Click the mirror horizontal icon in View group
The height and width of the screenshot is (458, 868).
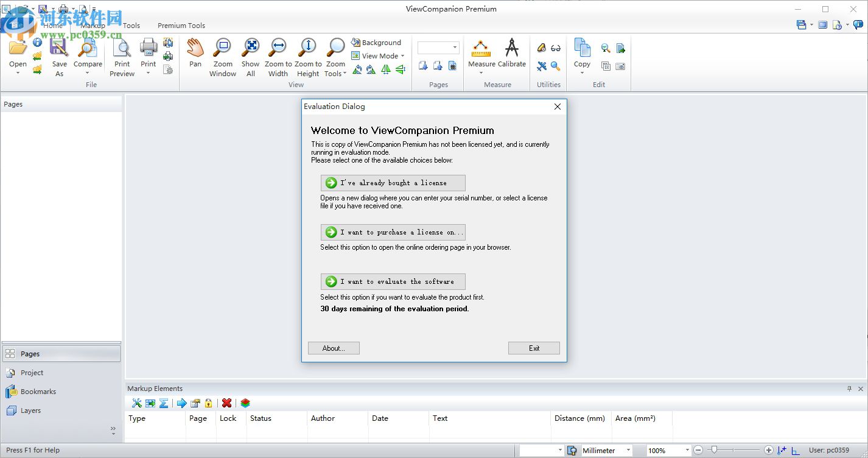pyautogui.click(x=386, y=69)
